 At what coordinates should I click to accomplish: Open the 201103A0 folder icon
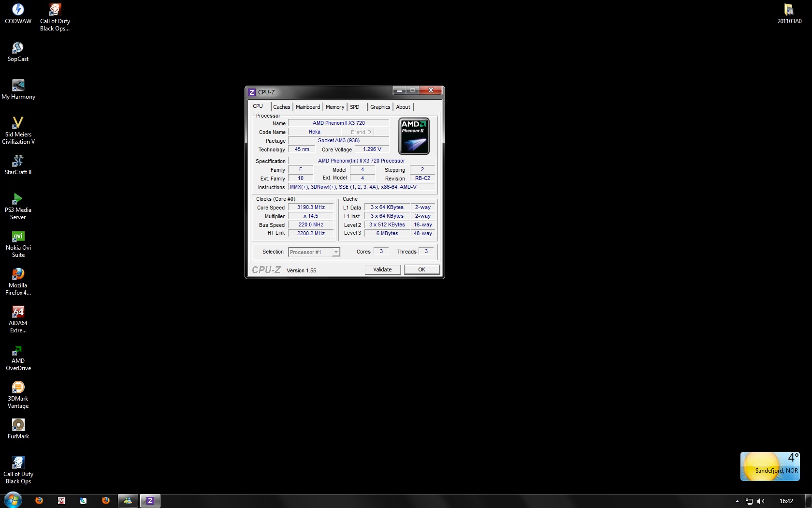coord(789,14)
